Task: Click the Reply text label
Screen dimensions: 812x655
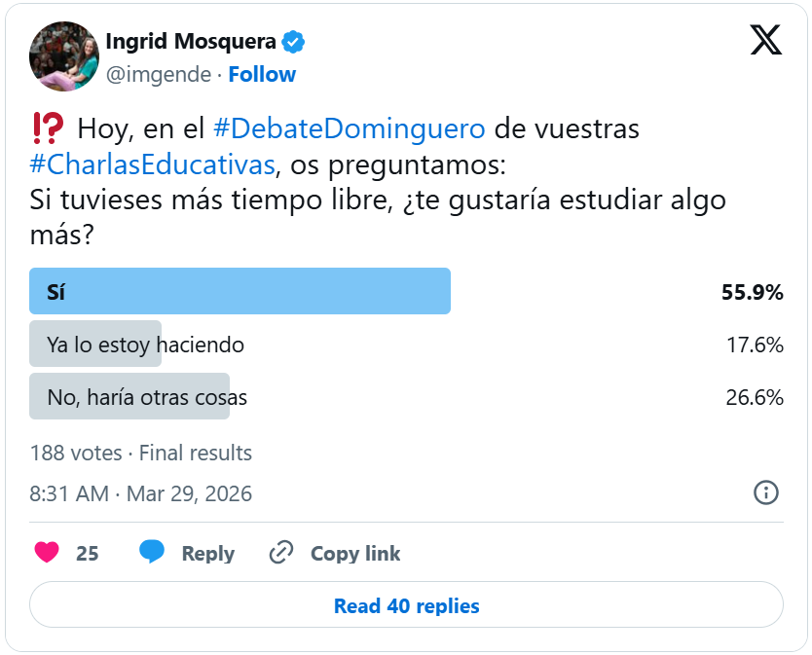Action: 207,553
